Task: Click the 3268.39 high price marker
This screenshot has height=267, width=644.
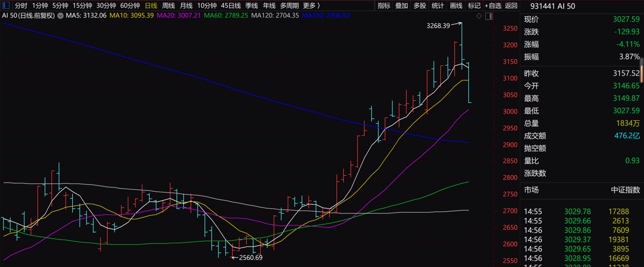Action: [x=438, y=26]
